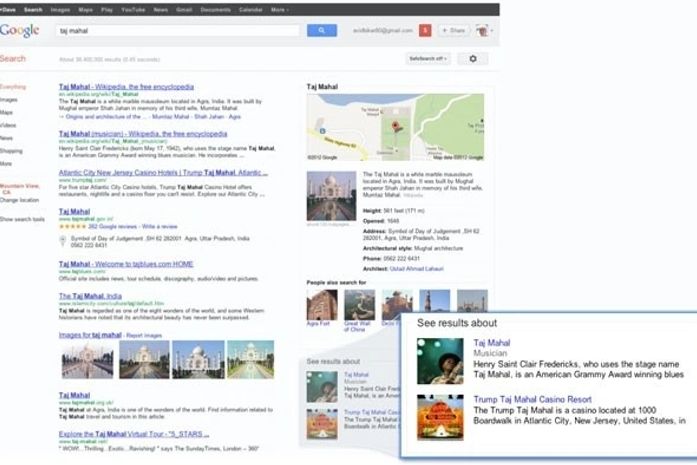
Task: Click Search in the top black bar
Action: (33, 9)
